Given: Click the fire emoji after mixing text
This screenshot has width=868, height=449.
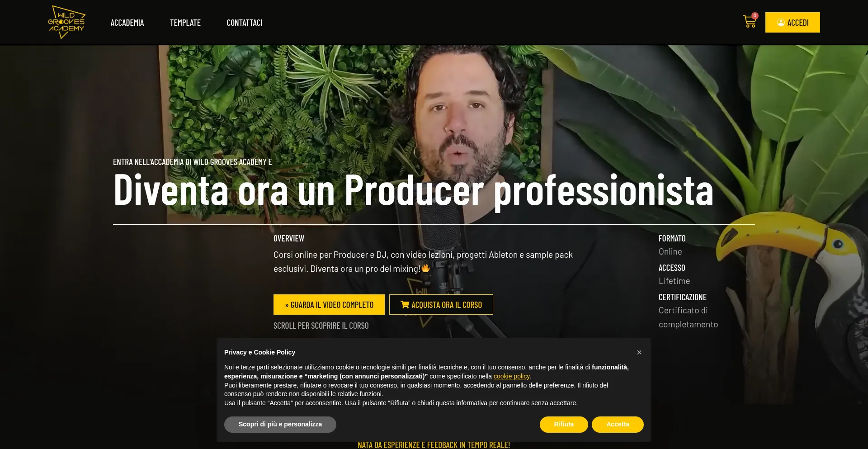Looking at the screenshot, I should (x=425, y=268).
